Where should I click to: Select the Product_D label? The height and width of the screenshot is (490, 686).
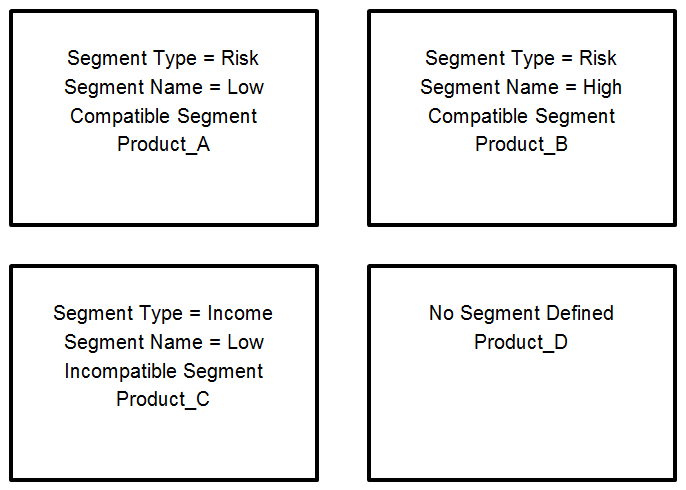click(521, 342)
